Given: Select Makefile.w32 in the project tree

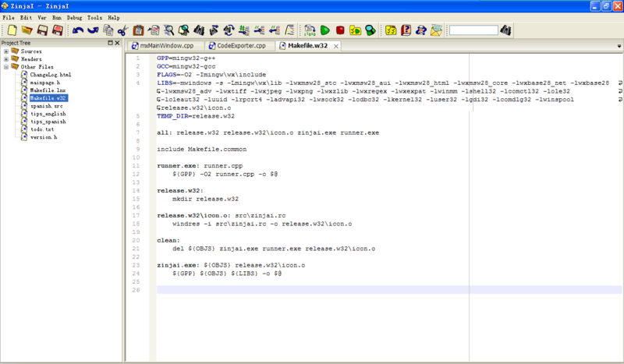Looking at the screenshot, I should pos(48,98).
